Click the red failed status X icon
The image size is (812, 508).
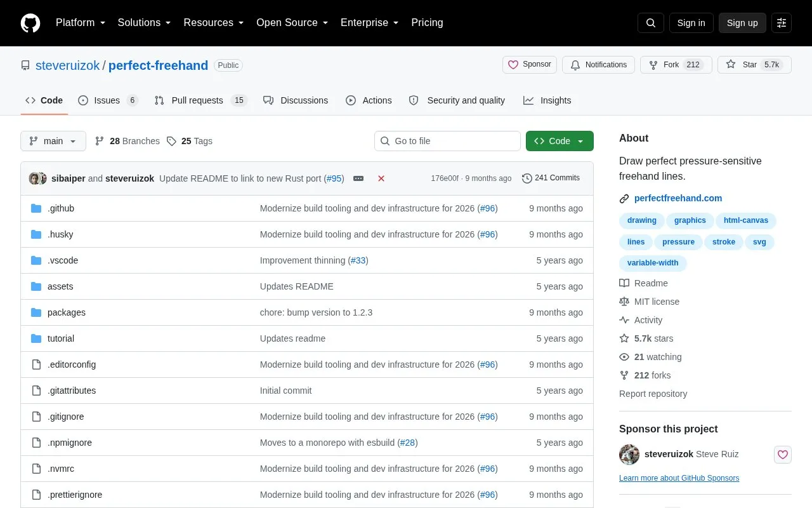(x=381, y=178)
